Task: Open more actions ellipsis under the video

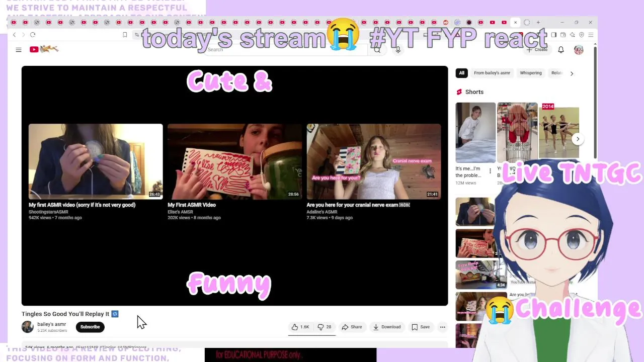Action: [x=443, y=327]
